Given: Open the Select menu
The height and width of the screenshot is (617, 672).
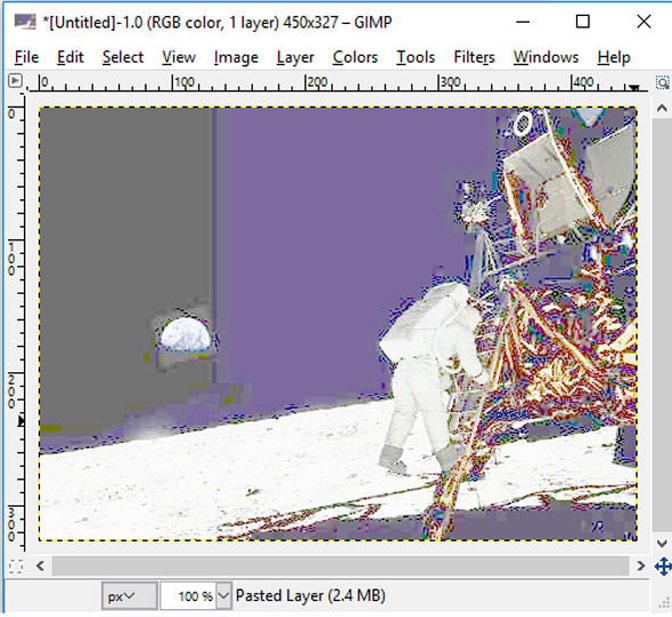Looking at the screenshot, I should [x=123, y=57].
